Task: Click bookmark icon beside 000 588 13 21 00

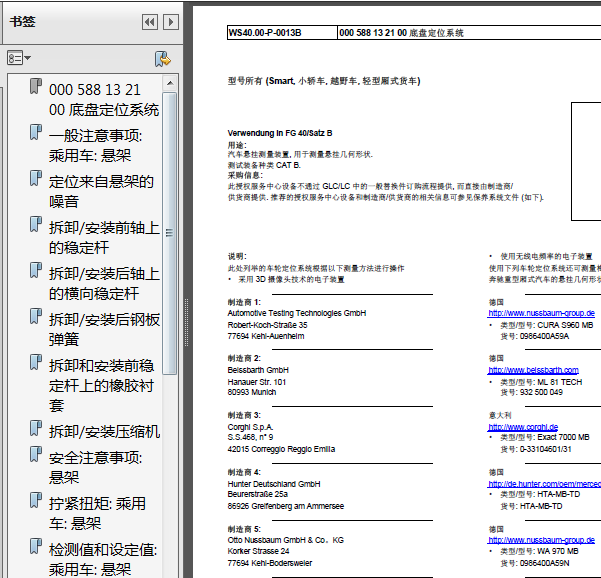Action: 36,86
